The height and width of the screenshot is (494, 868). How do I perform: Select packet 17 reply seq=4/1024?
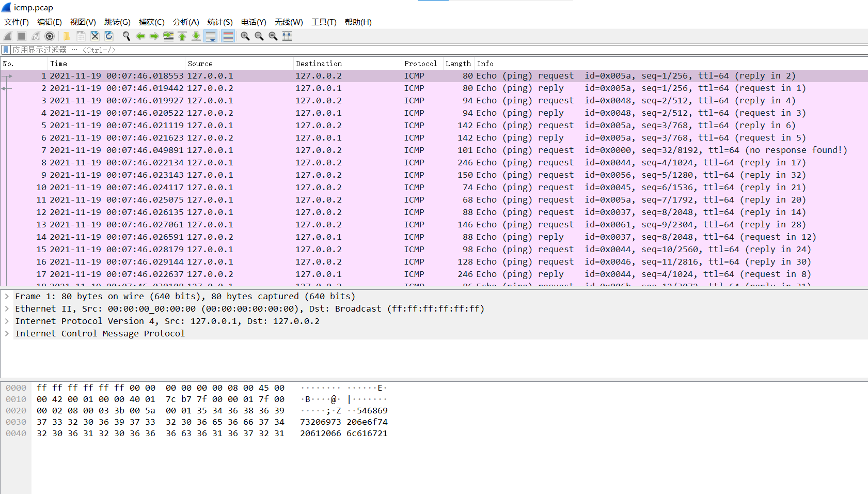click(x=434, y=274)
